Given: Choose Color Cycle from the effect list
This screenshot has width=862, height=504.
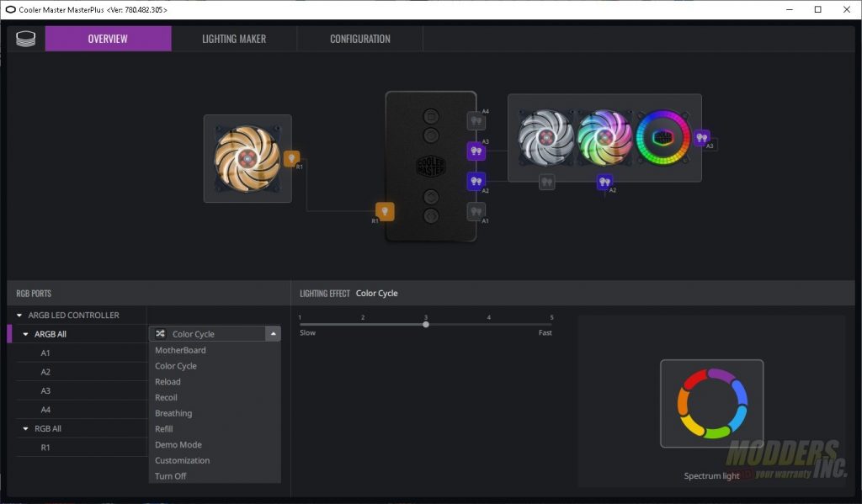Looking at the screenshot, I should click(x=215, y=366).
